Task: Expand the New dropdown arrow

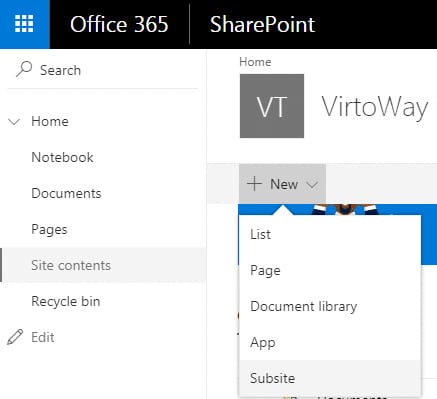Action: 312,184
